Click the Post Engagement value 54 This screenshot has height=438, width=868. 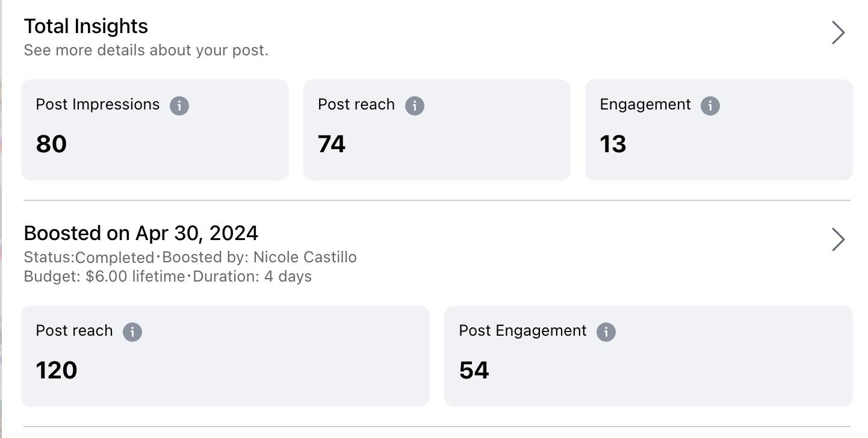(474, 371)
